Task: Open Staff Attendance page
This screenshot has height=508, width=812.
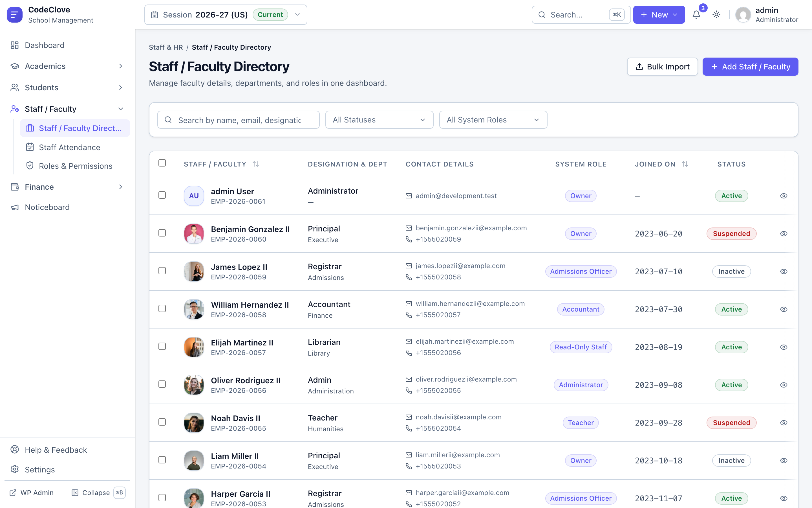Action: pyautogui.click(x=75, y=148)
